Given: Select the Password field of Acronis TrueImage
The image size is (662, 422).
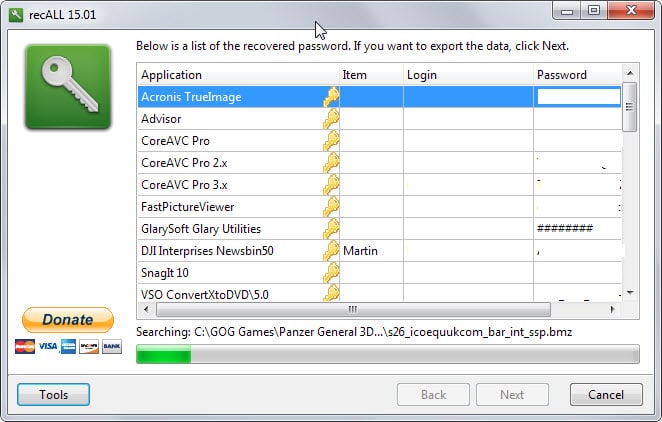Looking at the screenshot, I should tap(578, 97).
